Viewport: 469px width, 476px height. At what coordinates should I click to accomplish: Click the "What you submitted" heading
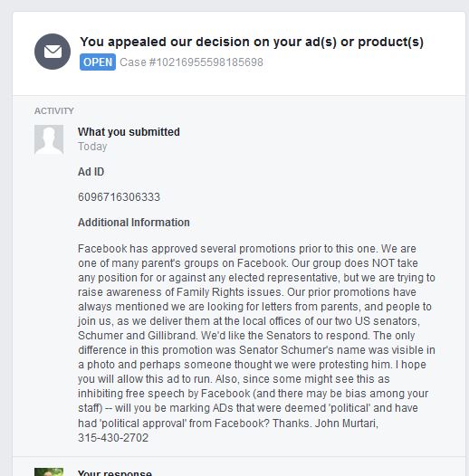(129, 132)
